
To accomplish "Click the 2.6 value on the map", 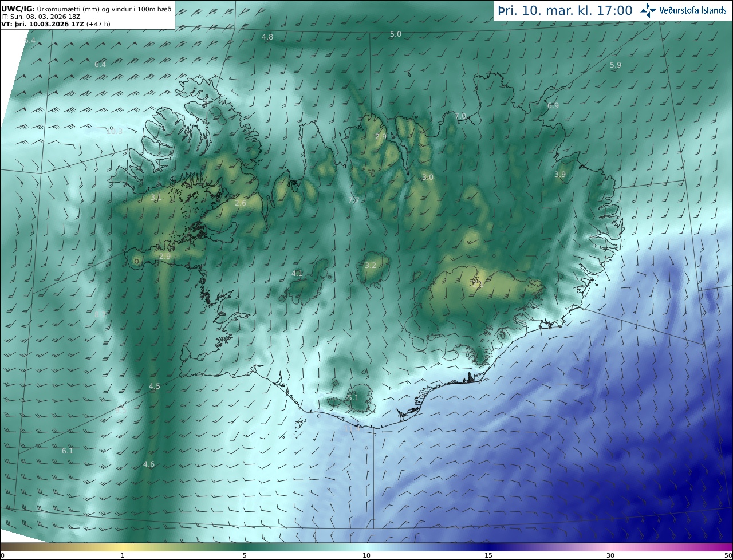I will point(241,203).
